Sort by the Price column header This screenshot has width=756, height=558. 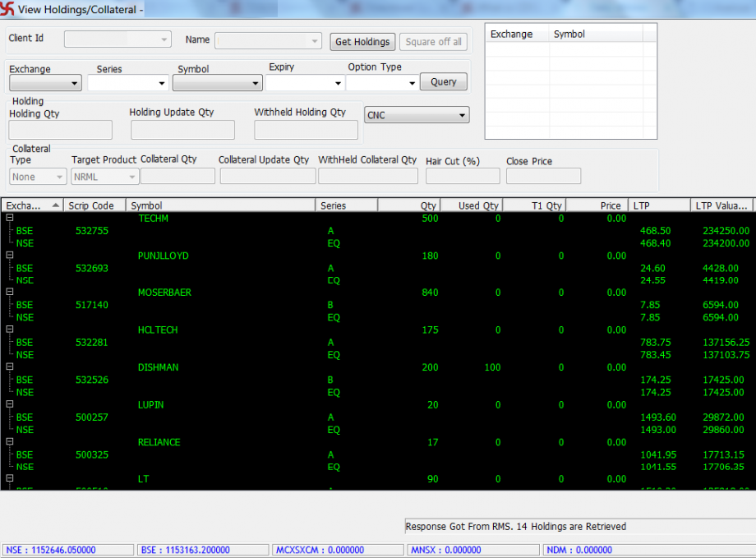coord(597,205)
